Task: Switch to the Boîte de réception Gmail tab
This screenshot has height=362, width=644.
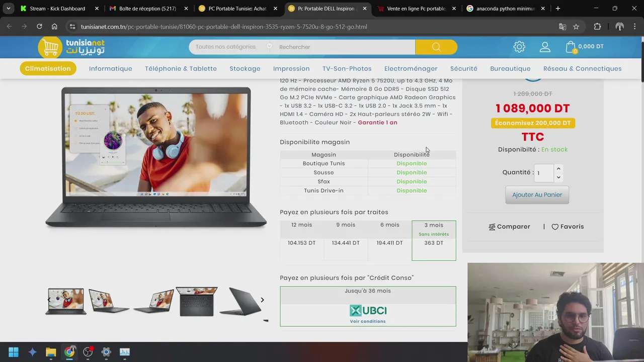Action: pyautogui.click(x=147, y=9)
